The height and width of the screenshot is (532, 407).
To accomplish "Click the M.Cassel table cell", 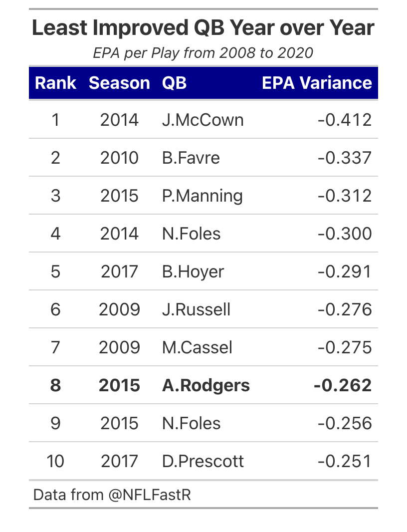I will tap(198, 347).
